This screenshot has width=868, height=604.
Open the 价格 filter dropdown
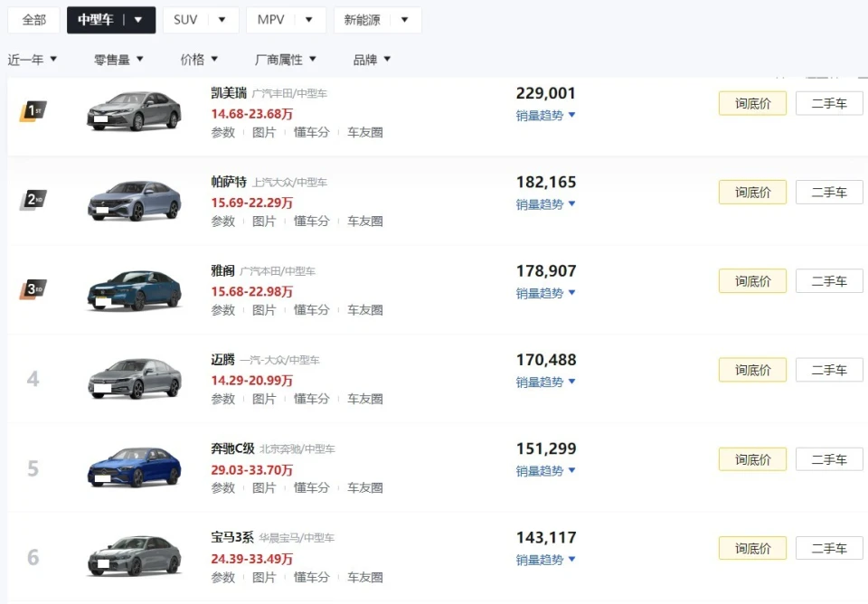click(199, 60)
